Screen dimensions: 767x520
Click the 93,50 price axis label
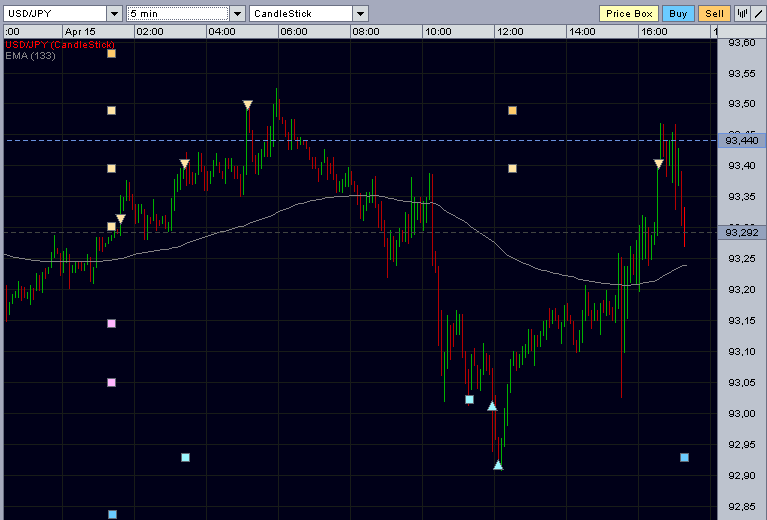coord(742,104)
